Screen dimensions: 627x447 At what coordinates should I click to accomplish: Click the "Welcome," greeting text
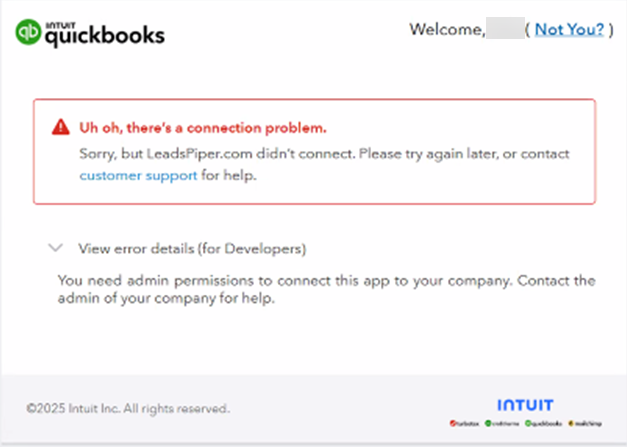coord(447,30)
